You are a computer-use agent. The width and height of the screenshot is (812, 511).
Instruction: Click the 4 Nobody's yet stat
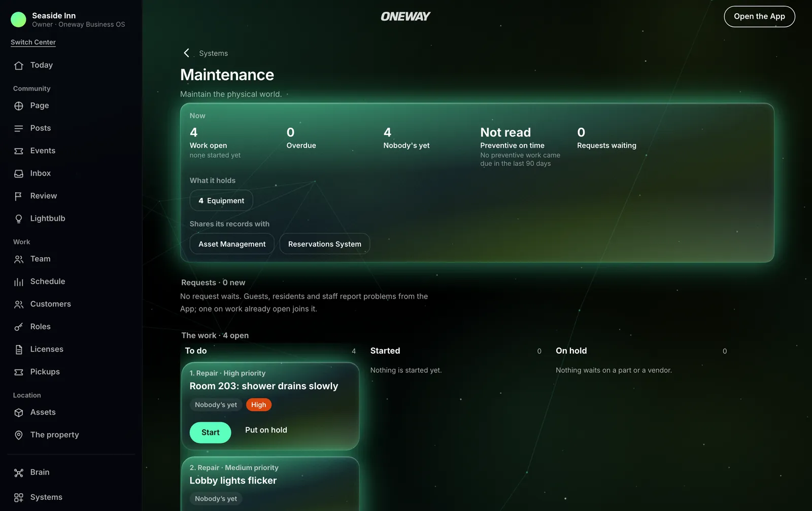click(x=407, y=138)
